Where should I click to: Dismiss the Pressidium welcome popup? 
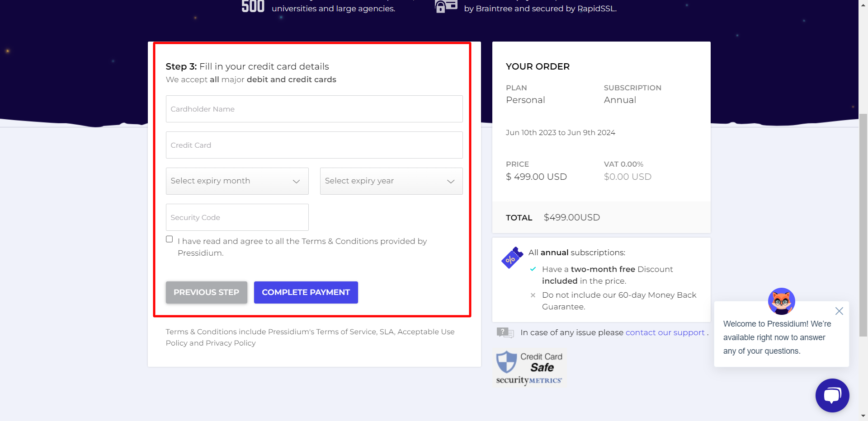pos(839,311)
